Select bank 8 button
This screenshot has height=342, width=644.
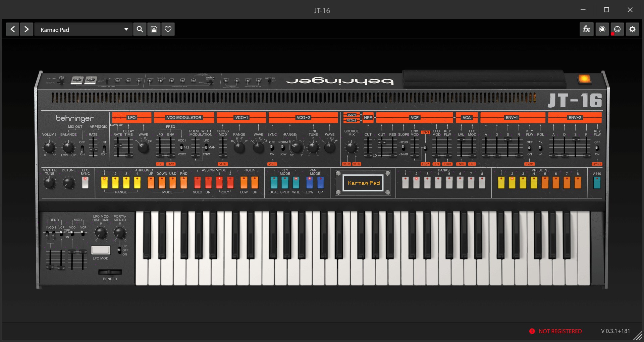482,183
